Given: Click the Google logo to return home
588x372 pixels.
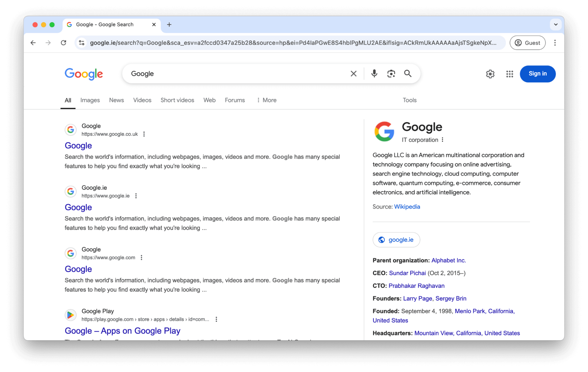Looking at the screenshot, I should 84,74.
